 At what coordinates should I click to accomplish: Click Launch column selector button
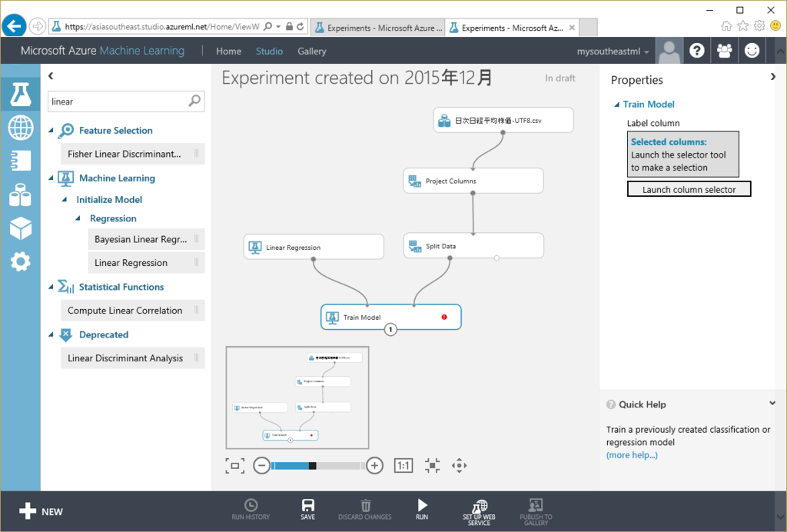coord(689,189)
